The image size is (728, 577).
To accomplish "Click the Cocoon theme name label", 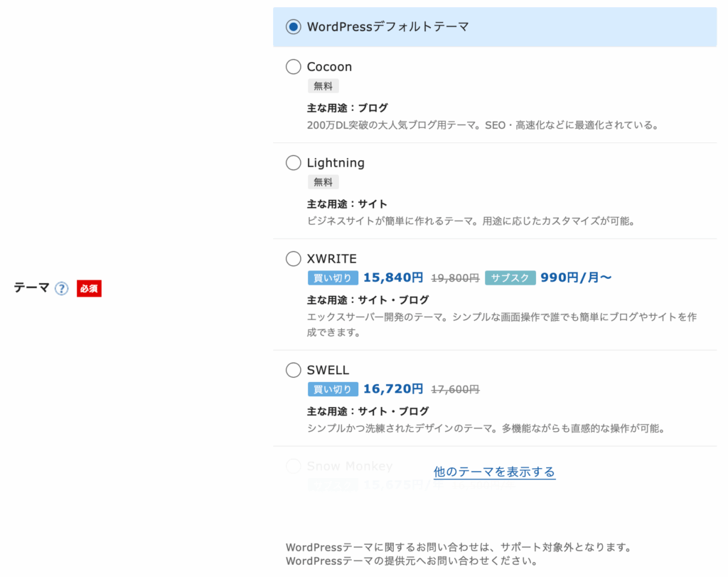I will [330, 67].
